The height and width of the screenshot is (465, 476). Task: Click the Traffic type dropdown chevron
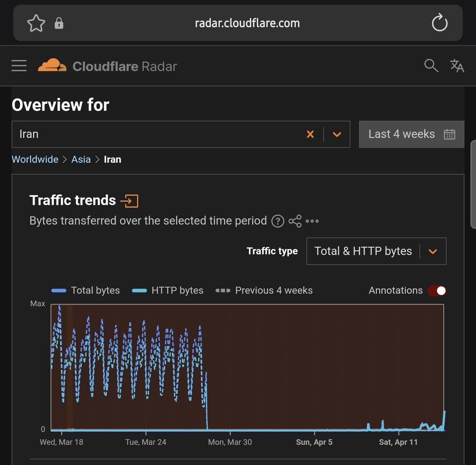(433, 252)
